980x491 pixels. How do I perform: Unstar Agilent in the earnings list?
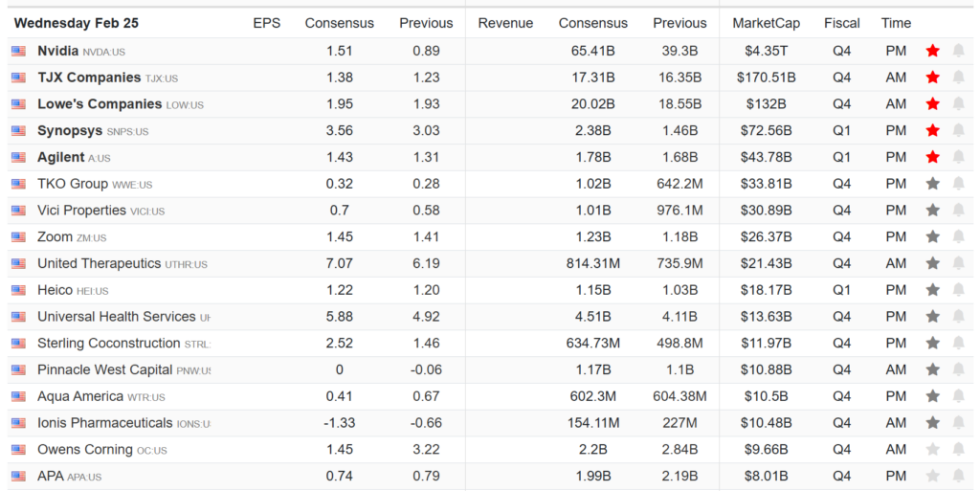pos(932,157)
